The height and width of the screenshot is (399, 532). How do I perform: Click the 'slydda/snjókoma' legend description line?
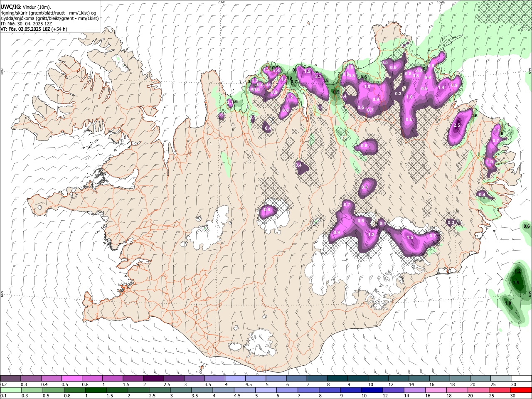(50, 18)
